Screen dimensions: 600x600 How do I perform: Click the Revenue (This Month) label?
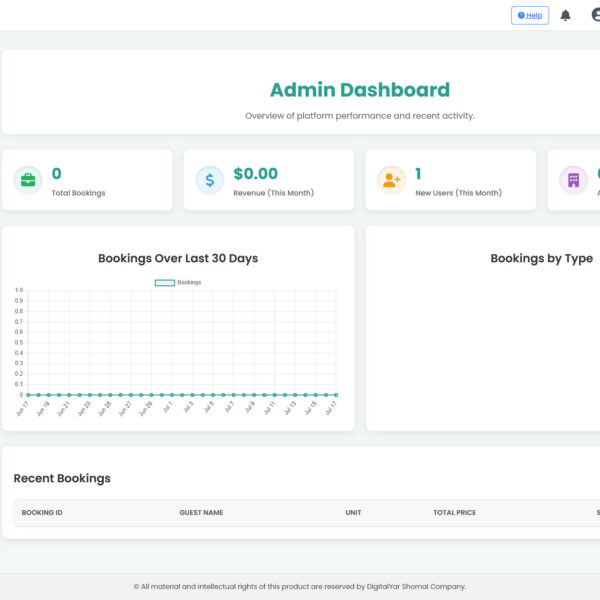[274, 193]
